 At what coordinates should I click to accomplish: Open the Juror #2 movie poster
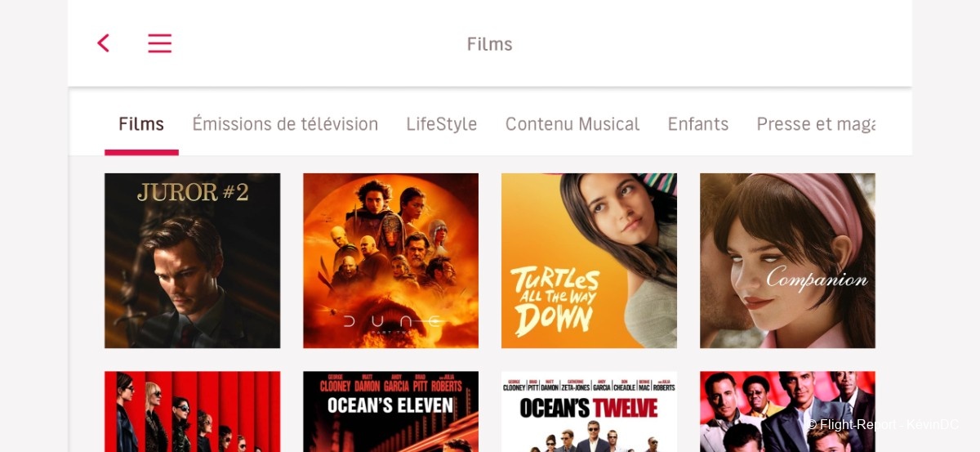192,261
